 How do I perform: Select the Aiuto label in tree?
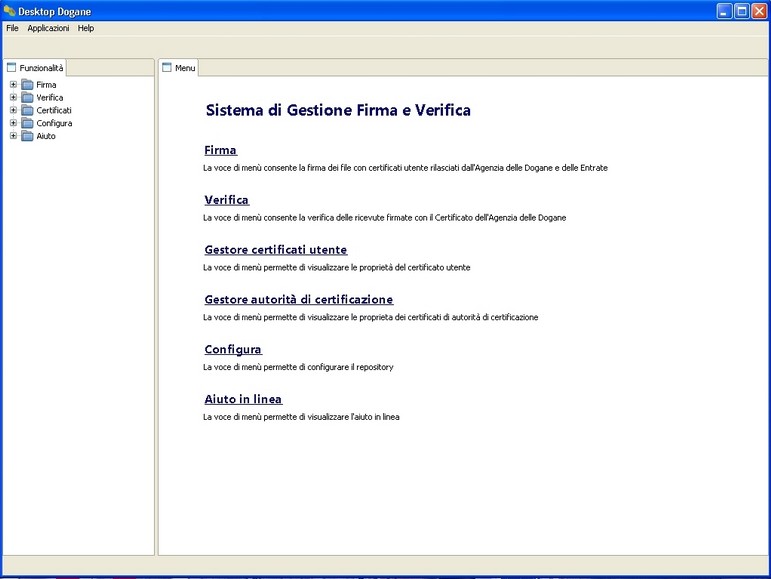click(46, 136)
